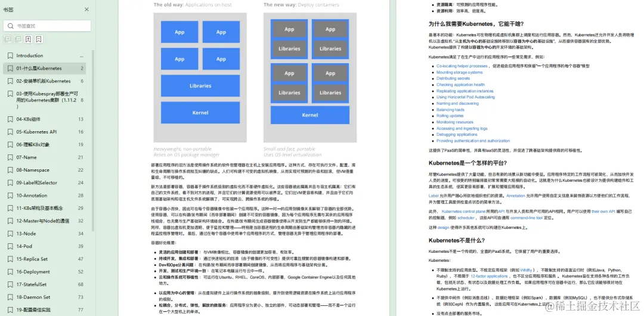This screenshot has width=644, height=316.
Task: Jump to bookmark 07-Name
Action: pyautogui.click(x=44, y=157)
